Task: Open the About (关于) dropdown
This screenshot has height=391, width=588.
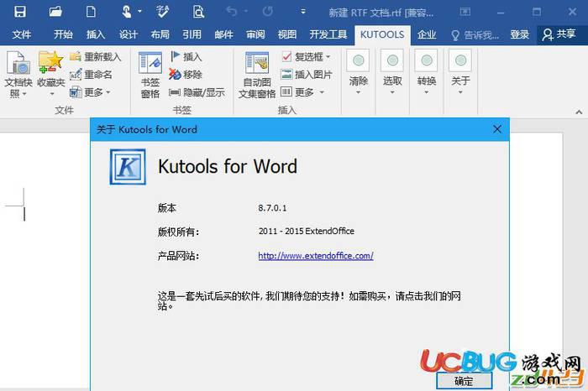Action: click(x=460, y=73)
